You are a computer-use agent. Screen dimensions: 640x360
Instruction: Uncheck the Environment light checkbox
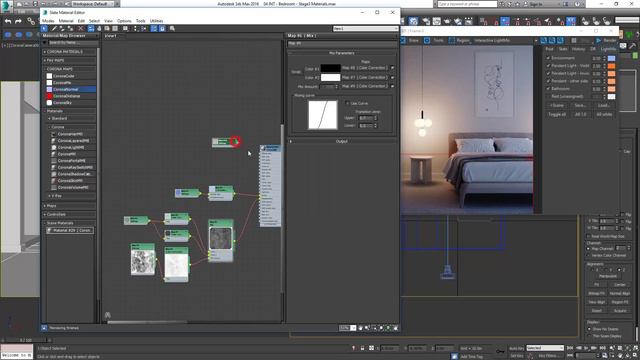pos(548,58)
